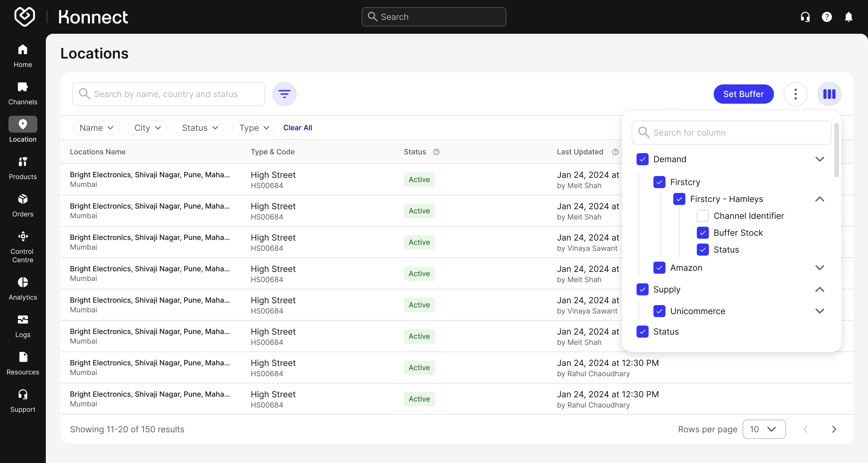This screenshot has height=463, width=868.
Task: Uncheck the Supply checkbox
Action: (x=643, y=289)
